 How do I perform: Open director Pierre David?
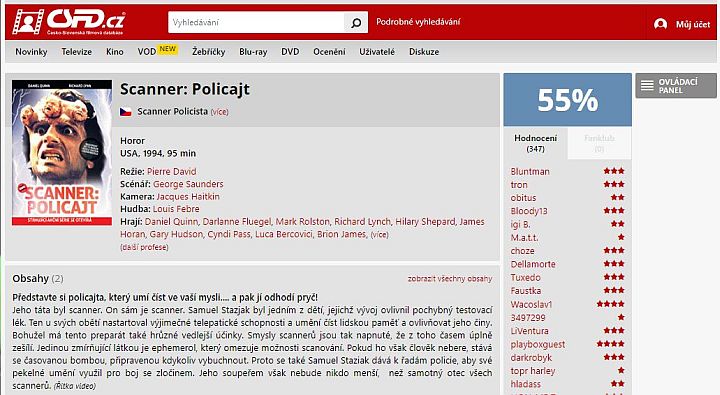click(171, 171)
